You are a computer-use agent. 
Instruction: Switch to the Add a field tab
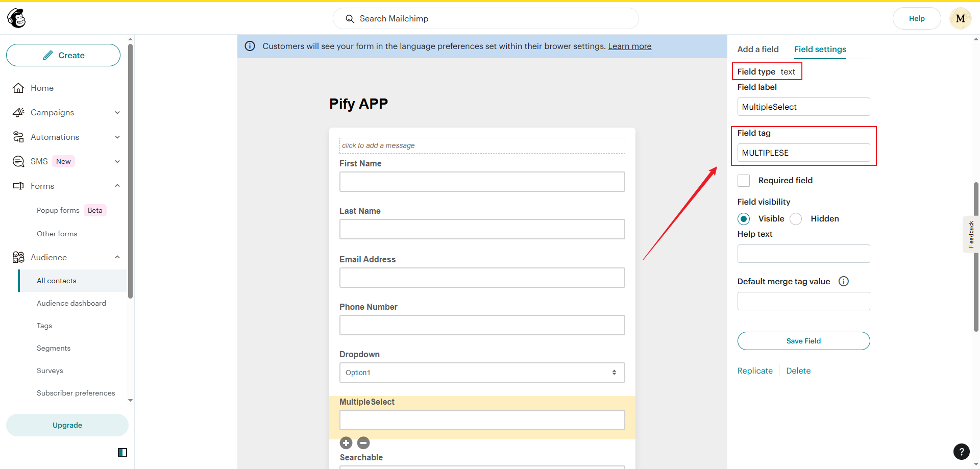coord(758,49)
